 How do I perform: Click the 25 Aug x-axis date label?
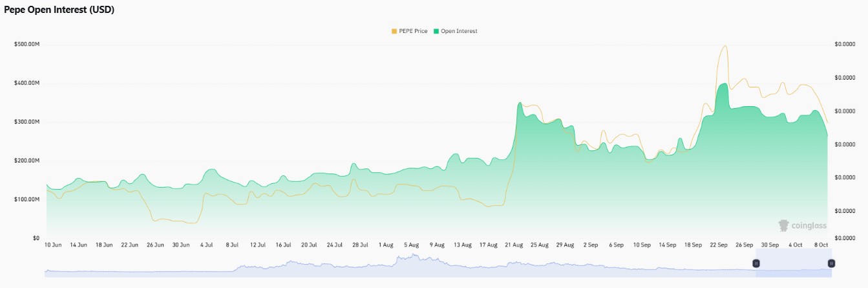click(x=539, y=245)
